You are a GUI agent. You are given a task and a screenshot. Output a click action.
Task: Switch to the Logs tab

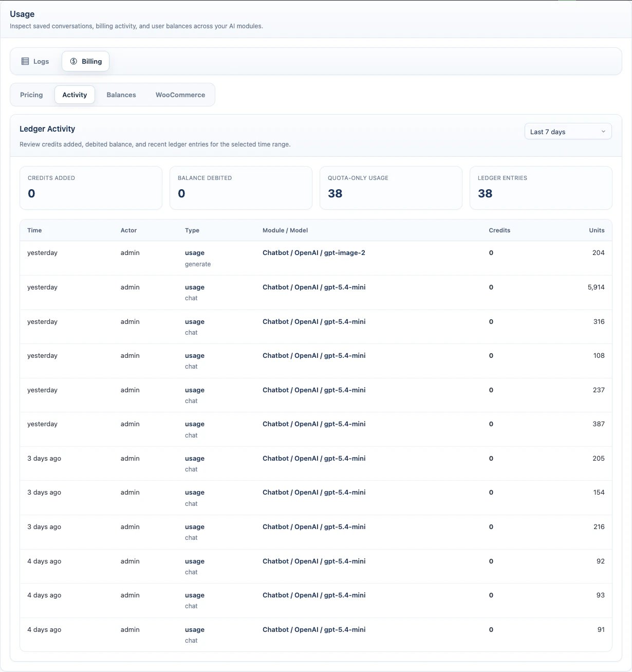[x=35, y=61]
